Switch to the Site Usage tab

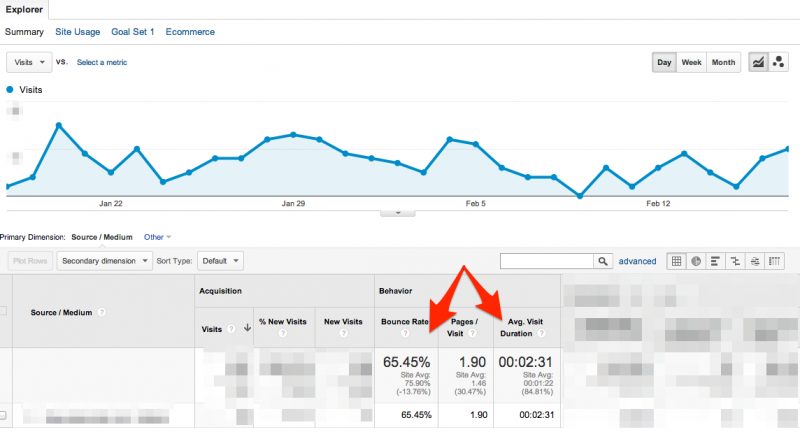coord(77,32)
